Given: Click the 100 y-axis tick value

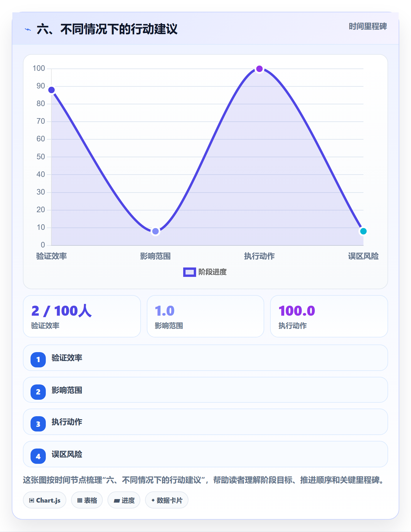Looking at the screenshot, I should (39, 68).
